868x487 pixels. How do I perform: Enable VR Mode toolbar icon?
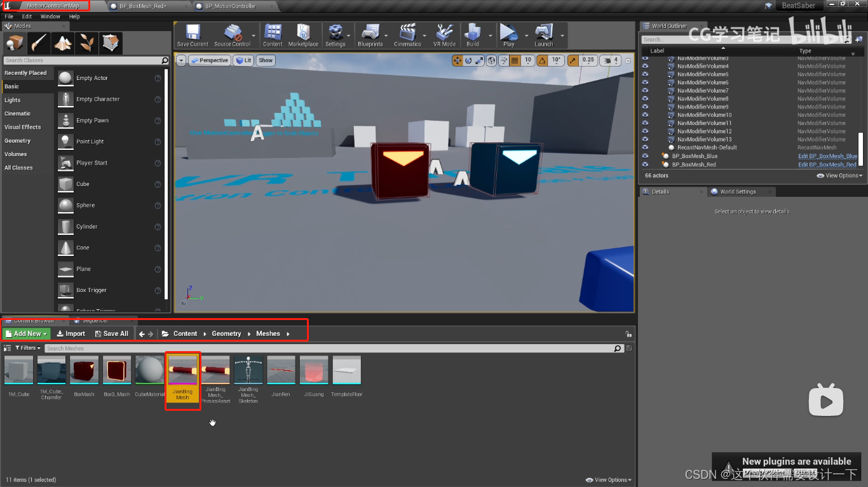tap(445, 36)
